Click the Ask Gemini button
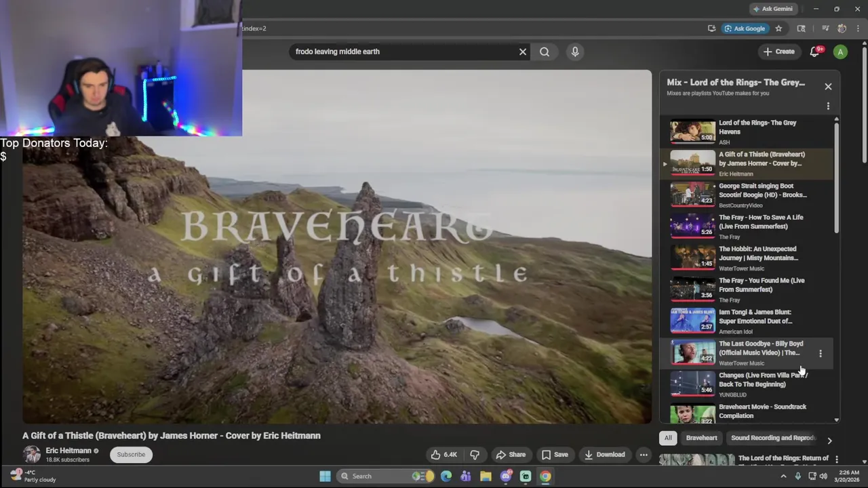This screenshot has width=868, height=488. pyautogui.click(x=772, y=9)
